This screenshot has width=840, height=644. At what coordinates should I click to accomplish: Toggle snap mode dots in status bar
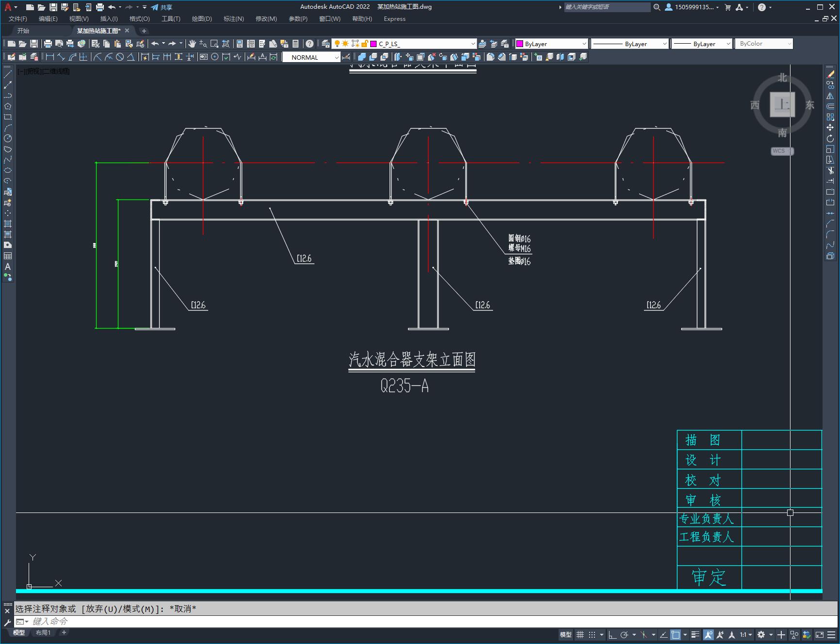point(592,635)
